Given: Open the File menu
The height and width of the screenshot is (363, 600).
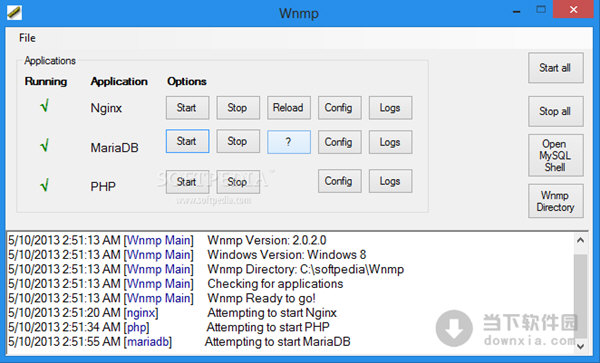Looking at the screenshot, I should coord(27,38).
